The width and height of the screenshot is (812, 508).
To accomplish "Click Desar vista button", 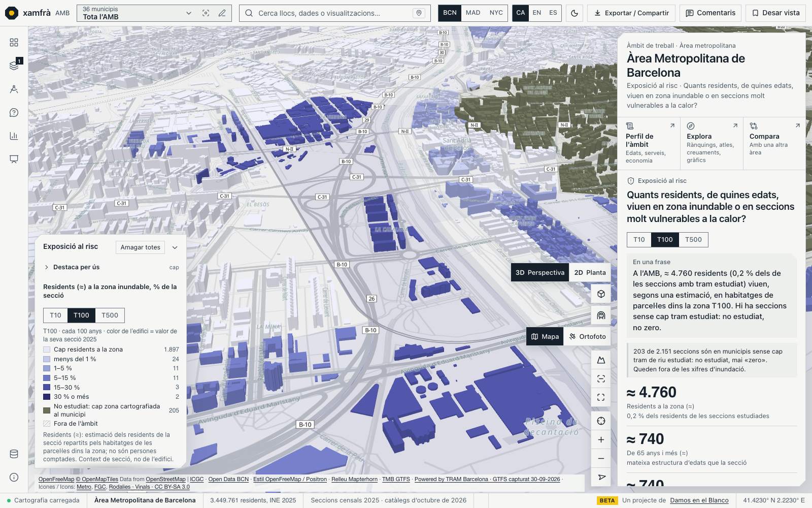I will point(775,13).
